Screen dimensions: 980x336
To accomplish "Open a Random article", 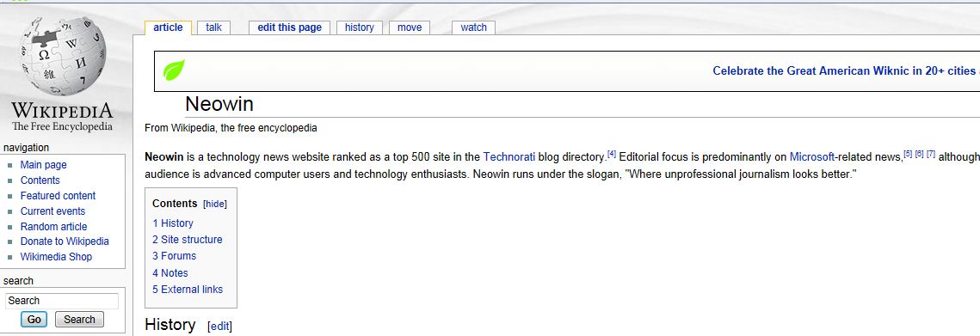I will click(53, 227).
